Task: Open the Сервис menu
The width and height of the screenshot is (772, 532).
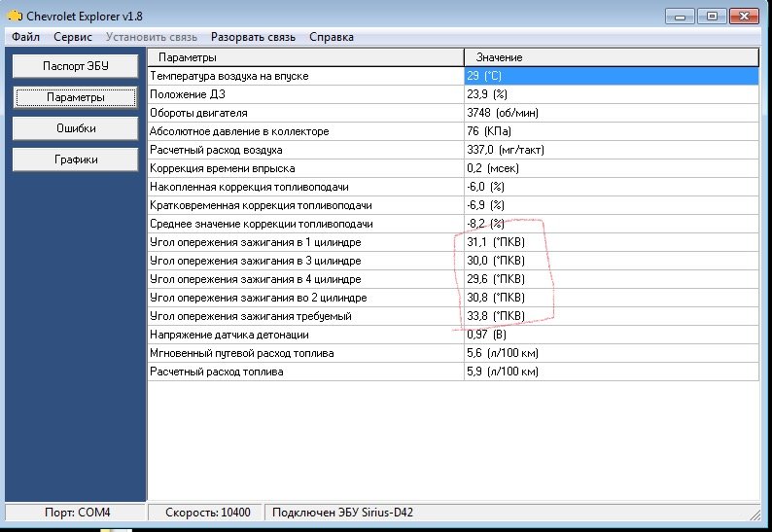Action: pos(73,37)
